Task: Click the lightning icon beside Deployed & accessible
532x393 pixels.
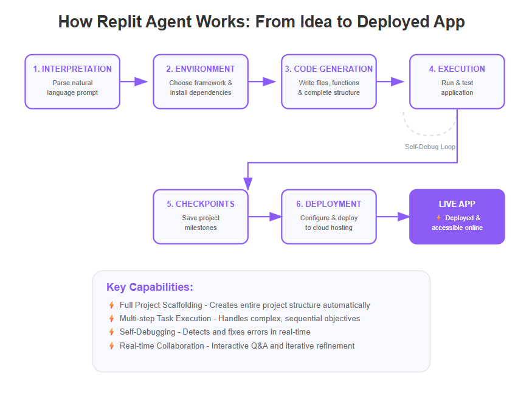Action: 438,218
